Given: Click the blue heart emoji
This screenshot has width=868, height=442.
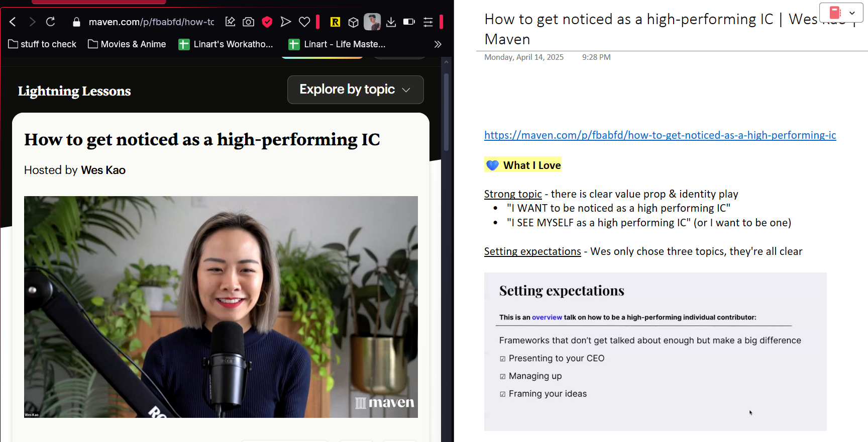Looking at the screenshot, I should pos(493,165).
